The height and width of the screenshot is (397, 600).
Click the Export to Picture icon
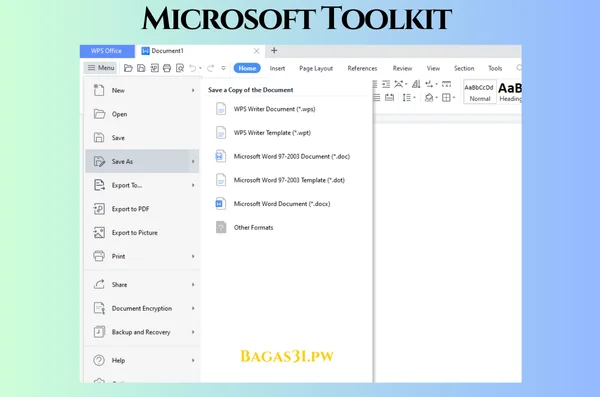click(x=99, y=232)
